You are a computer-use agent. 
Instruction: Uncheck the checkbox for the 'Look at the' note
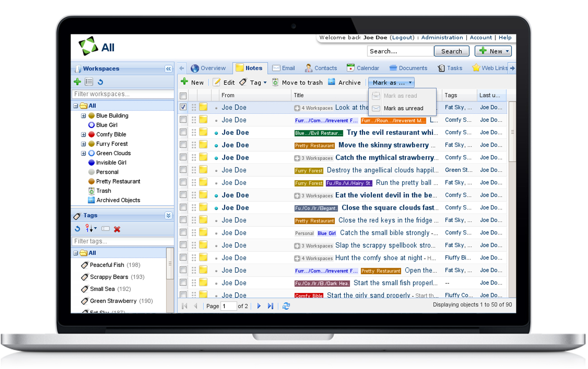[x=183, y=108]
